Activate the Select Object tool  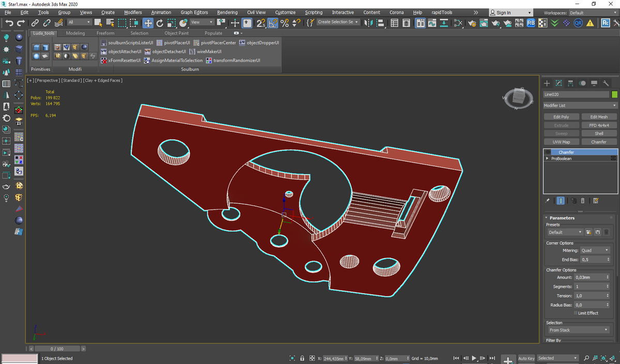click(x=98, y=23)
